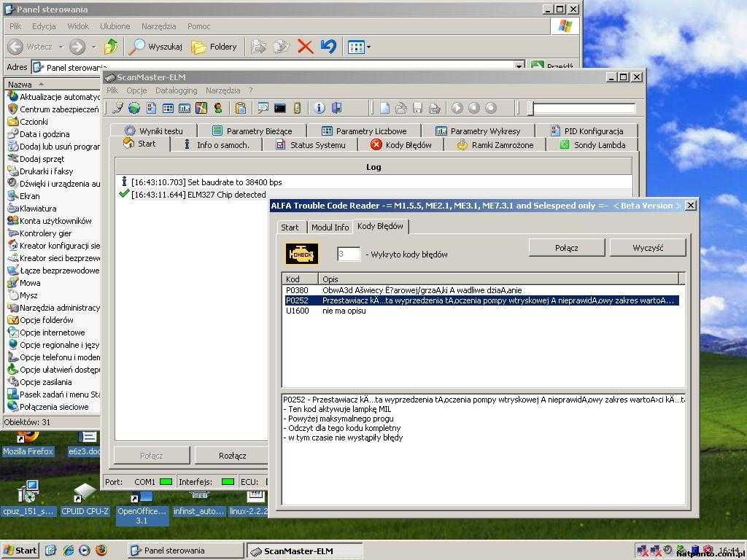Click the clipboard report toolbar icon
The height and width of the screenshot is (560, 747).
click(x=241, y=108)
